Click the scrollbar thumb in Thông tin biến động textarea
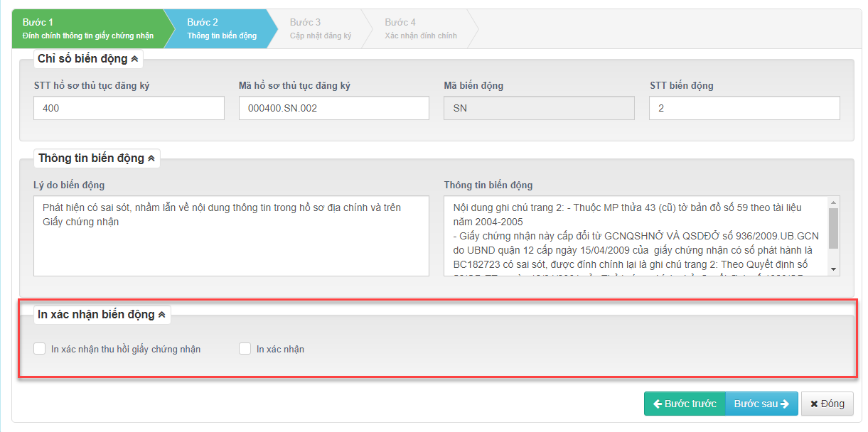 (x=834, y=226)
